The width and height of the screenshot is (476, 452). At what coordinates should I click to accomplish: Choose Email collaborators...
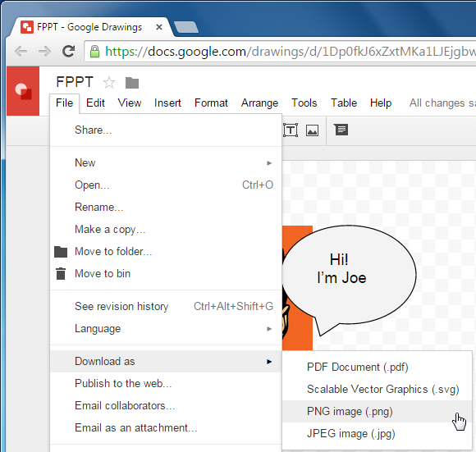tap(166, 405)
